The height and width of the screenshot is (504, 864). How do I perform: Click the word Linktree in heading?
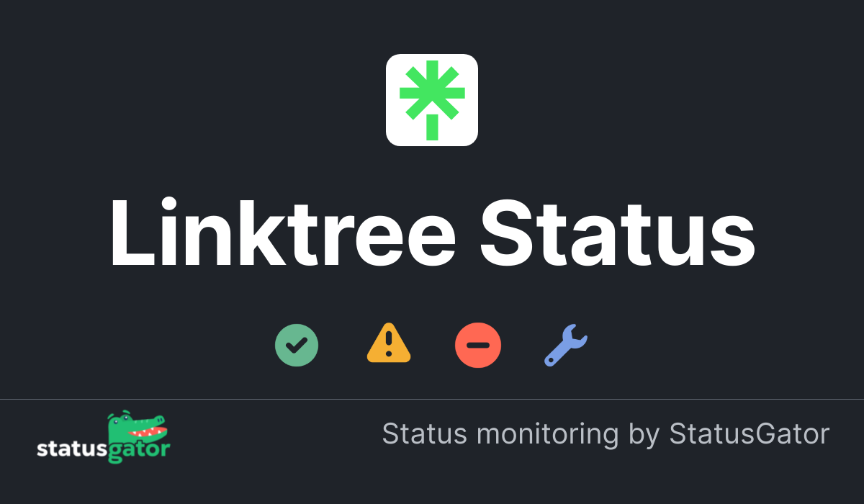click(282, 232)
